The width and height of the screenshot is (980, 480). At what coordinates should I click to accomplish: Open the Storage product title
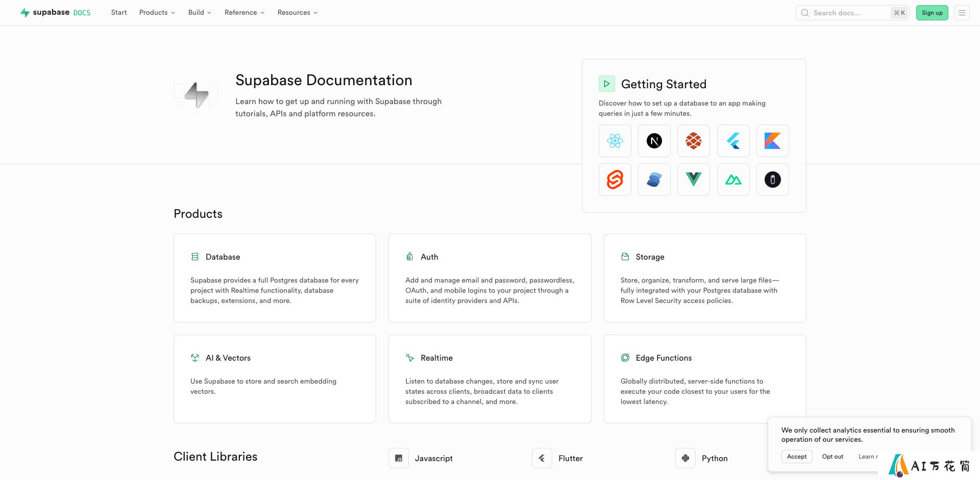click(x=650, y=257)
